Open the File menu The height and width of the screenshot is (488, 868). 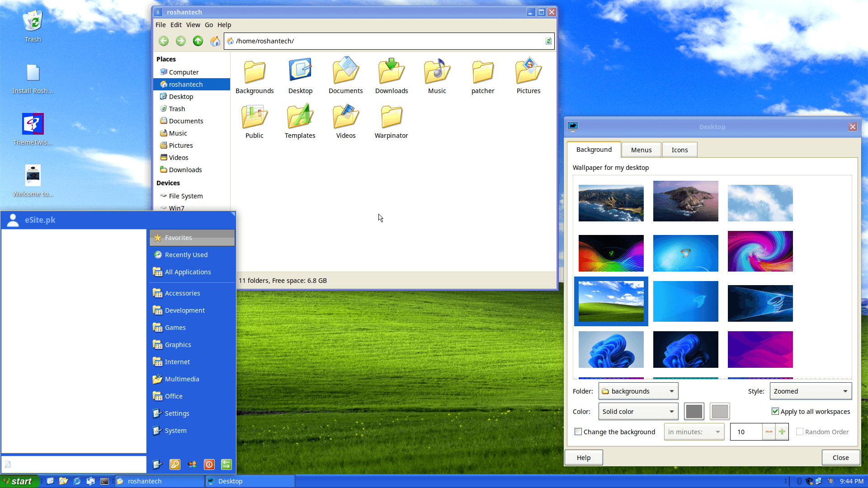click(160, 25)
